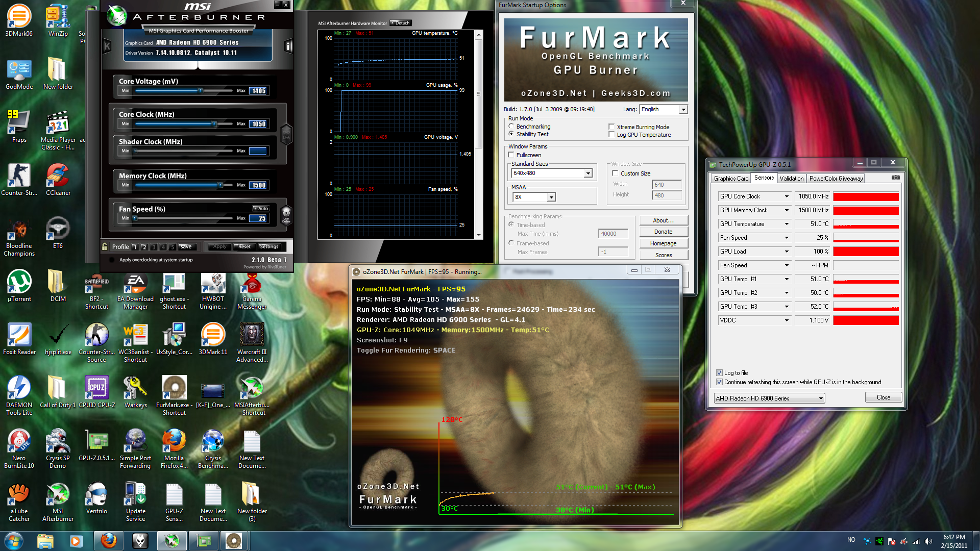Image resolution: width=980 pixels, height=551 pixels.
Task: Expand the GPU Load sensor dropdown
Action: [787, 252]
